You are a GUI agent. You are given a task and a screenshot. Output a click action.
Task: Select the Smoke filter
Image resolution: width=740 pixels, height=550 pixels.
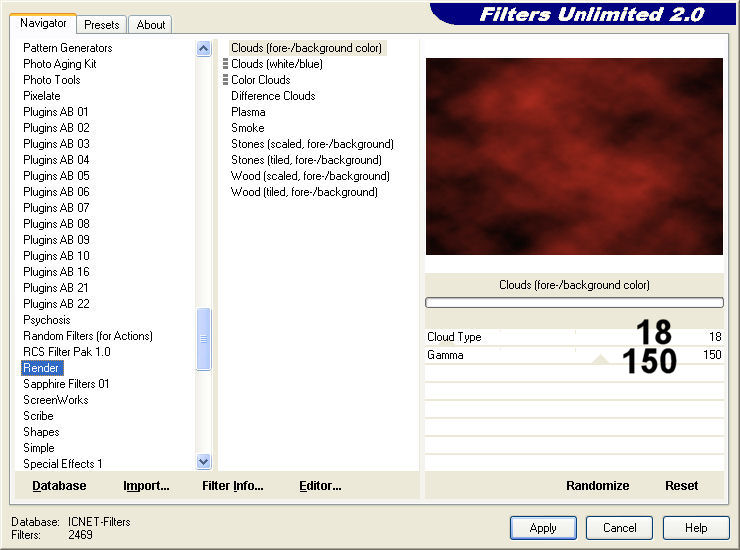[248, 128]
